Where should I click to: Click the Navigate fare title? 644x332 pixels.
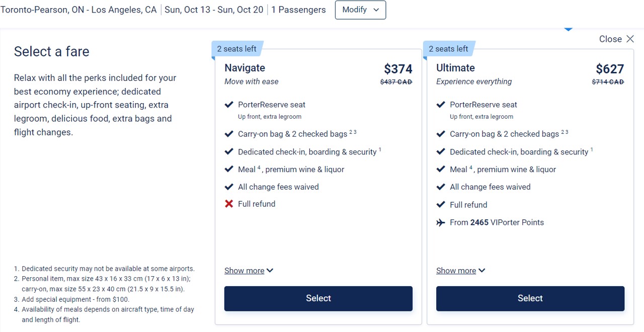pyautogui.click(x=245, y=68)
